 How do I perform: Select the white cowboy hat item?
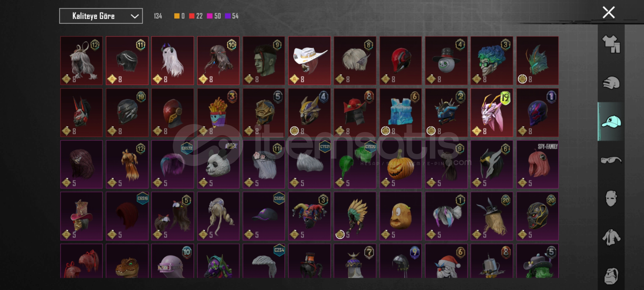309,61
